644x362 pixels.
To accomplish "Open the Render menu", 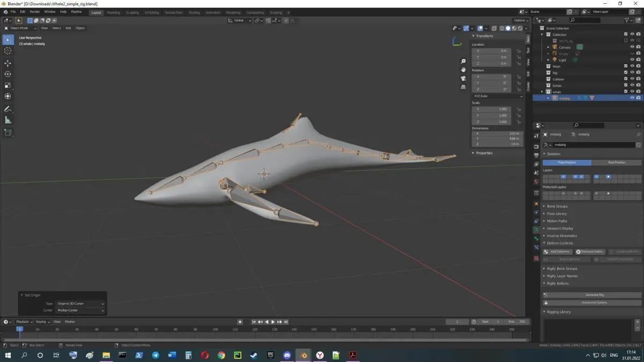I will pyautogui.click(x=34, y=11).
